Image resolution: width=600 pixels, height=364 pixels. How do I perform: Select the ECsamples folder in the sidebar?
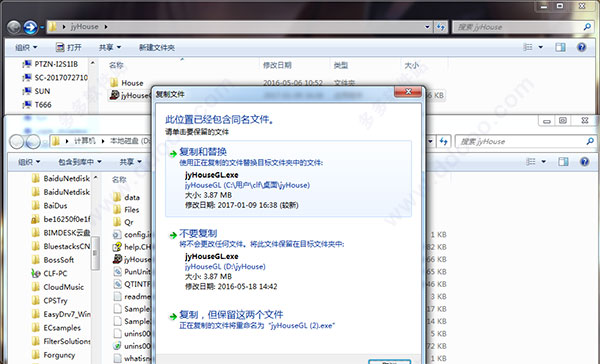click(56, 328)
